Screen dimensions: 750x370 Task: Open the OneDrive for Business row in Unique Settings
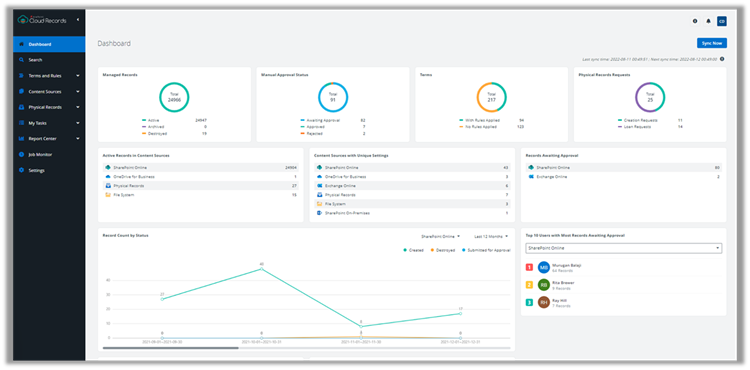click(412, 177)
